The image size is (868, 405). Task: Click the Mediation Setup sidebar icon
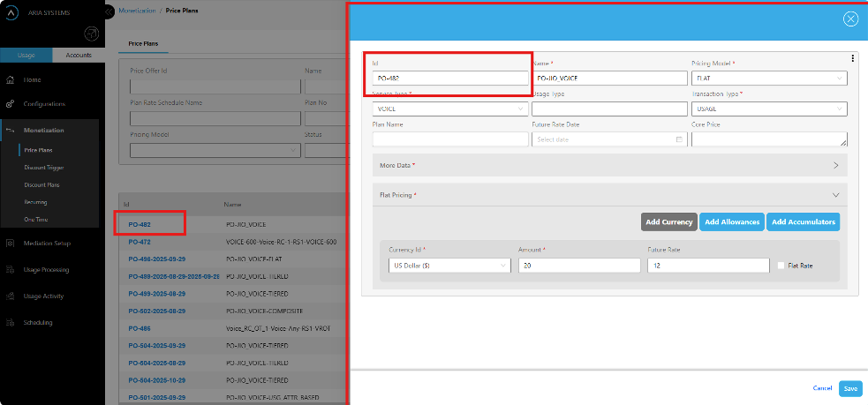(x=10, y=244)
